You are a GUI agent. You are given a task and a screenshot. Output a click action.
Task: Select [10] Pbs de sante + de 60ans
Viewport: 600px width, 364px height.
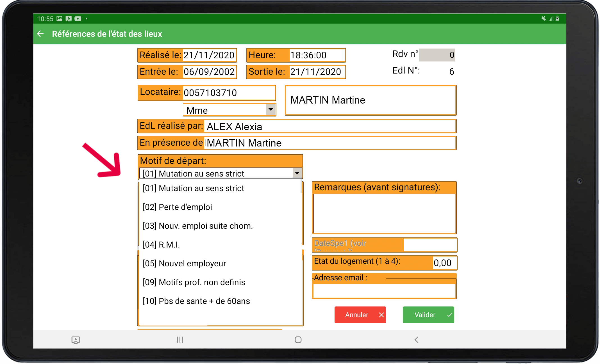tap(196, 301)
